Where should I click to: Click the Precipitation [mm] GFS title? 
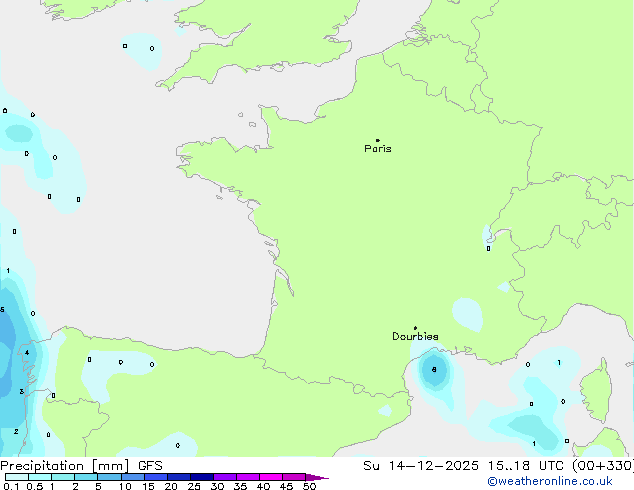pyautogui.click(x=81, y=466)
